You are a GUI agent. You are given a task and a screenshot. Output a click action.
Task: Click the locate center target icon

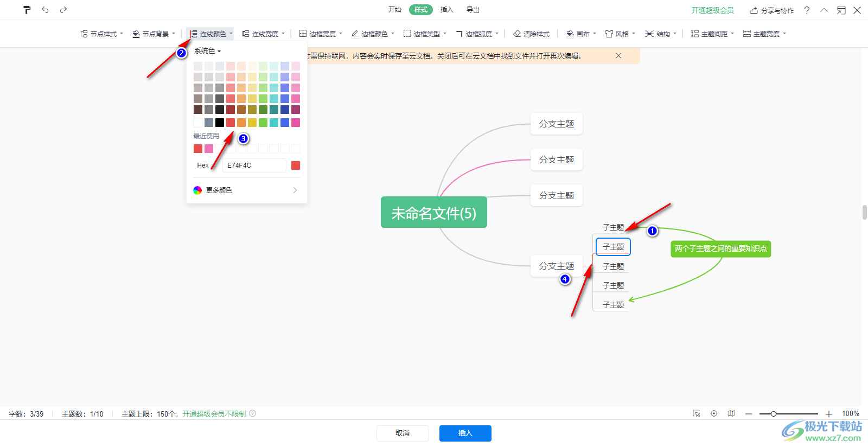click(x=714, y=413)
